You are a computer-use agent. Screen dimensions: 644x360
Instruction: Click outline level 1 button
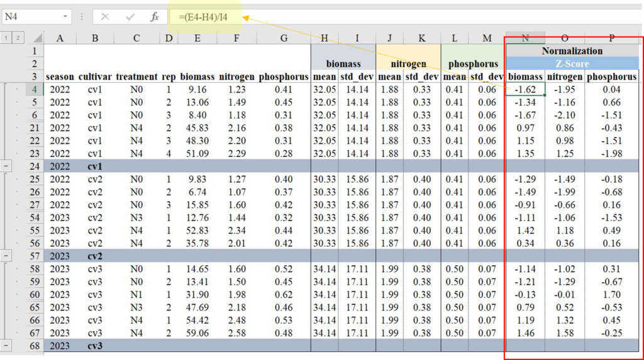point(6,38)
